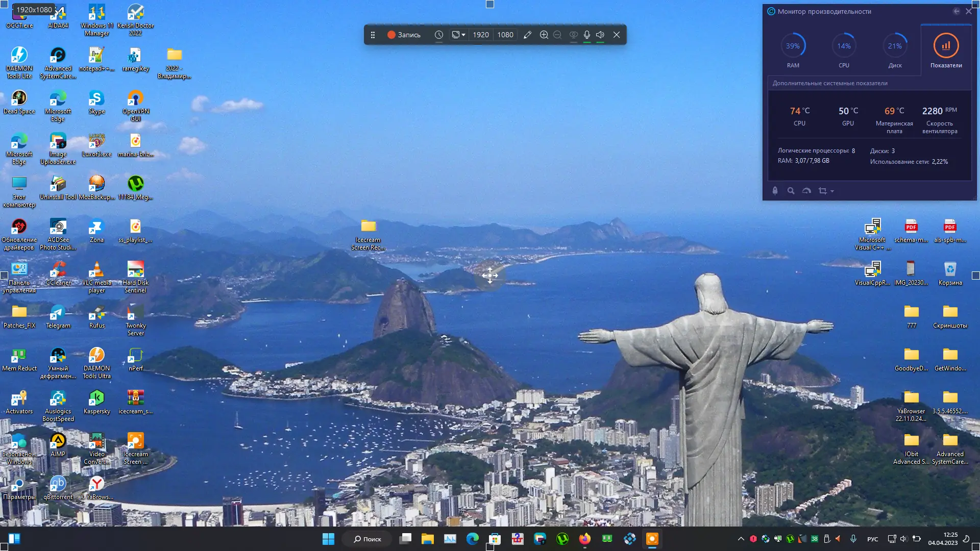Open the CPU usage gauge tab
Screen dimensions: 980x551
tap(844, 50)
